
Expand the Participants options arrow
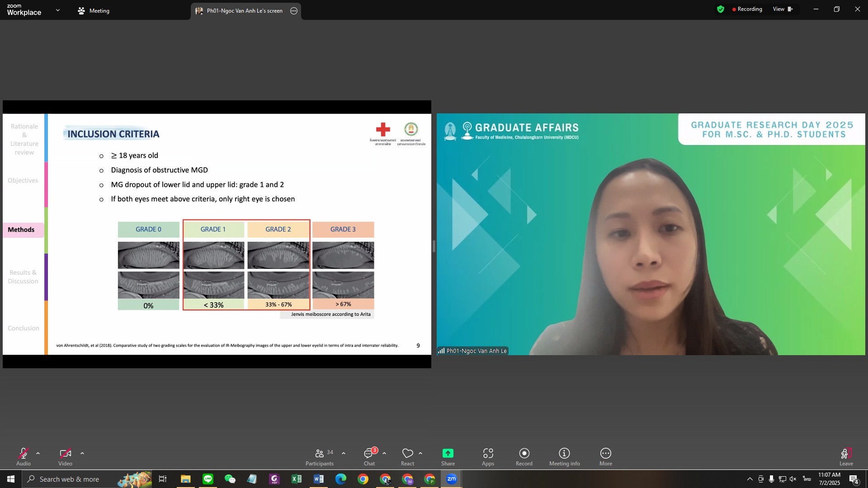point(344,453)
